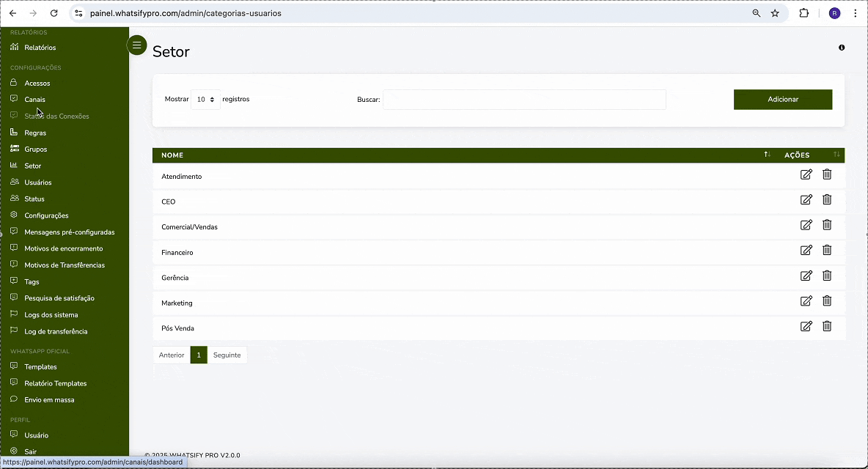Bookmark this page with star icon
Image resolution: width=868 pixels, height=469 pixels.
(775, 13)
